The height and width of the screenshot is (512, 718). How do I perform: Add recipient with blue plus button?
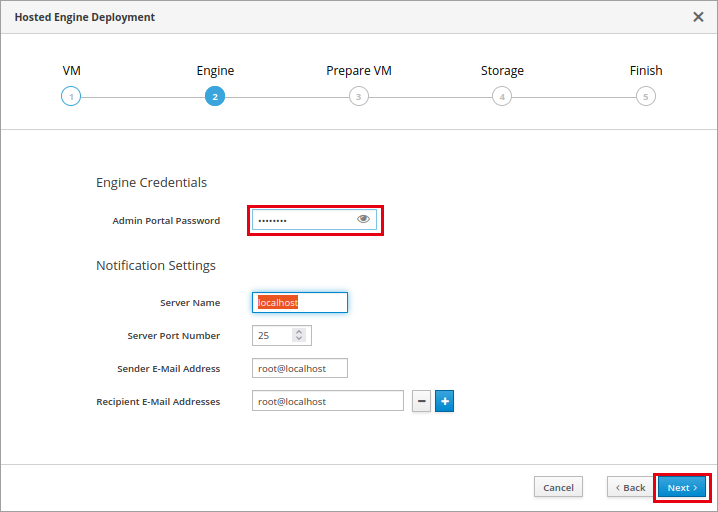(x=444, y=401)
